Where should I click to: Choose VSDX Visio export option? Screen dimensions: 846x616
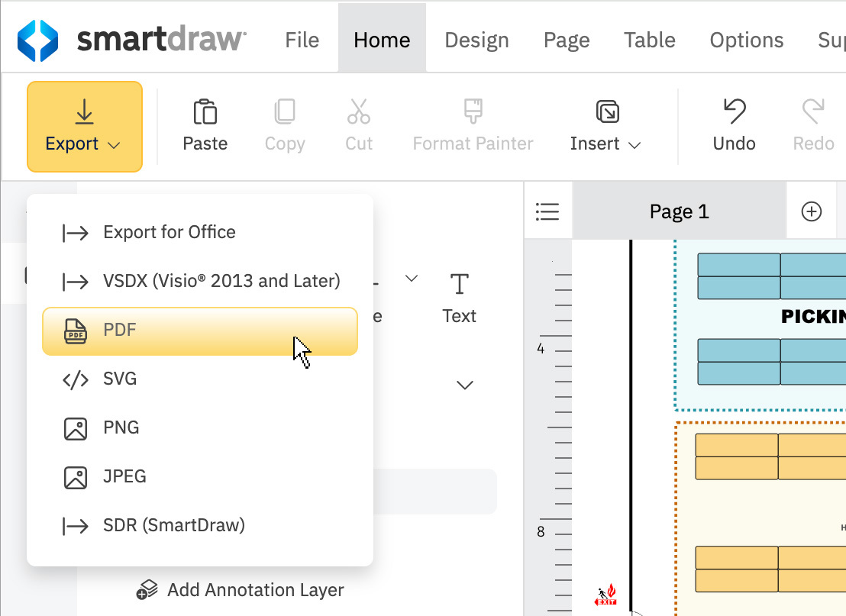point(200,281)
